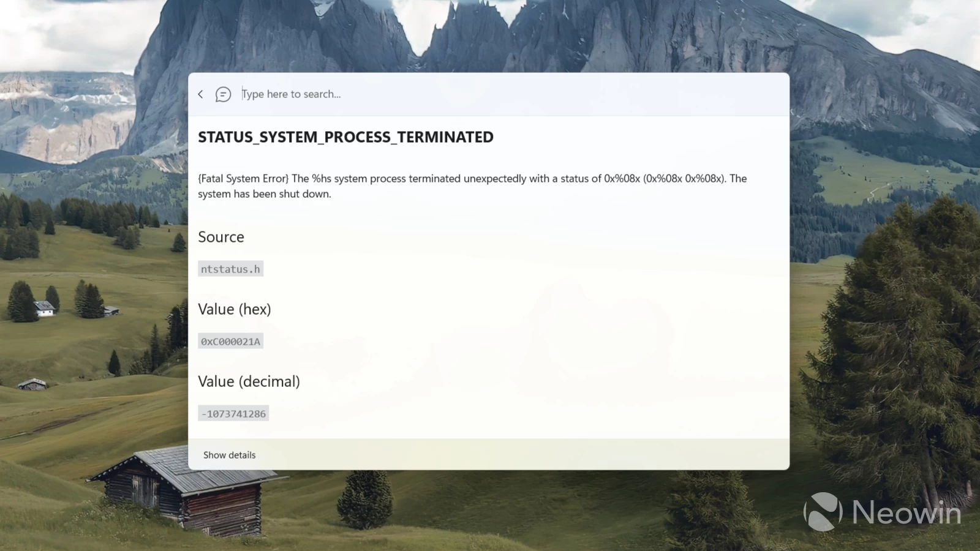Click the white farmhouse on the left hillside
This screenshot has height=551, width=980.
[44, 309]
